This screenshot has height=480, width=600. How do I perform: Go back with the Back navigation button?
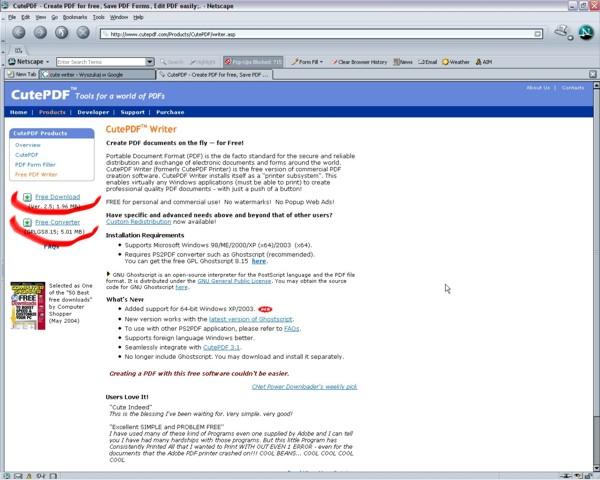pos(19,33)
